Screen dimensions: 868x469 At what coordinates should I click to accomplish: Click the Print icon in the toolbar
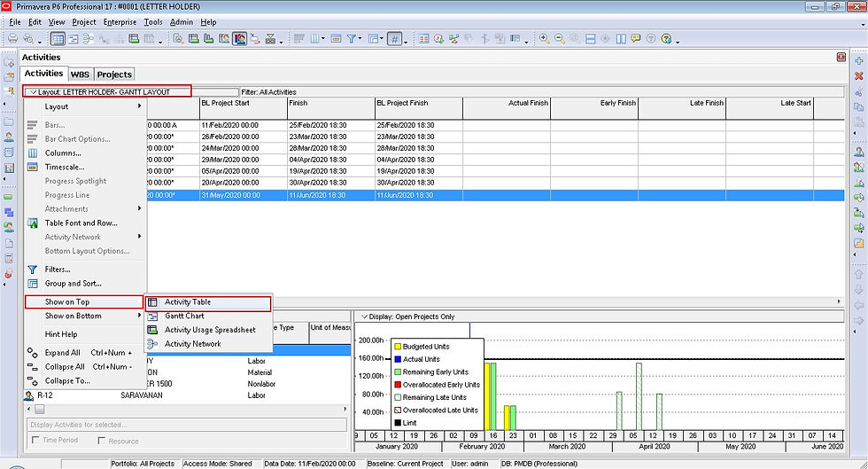pyautogui.click(x=12, y=39)
